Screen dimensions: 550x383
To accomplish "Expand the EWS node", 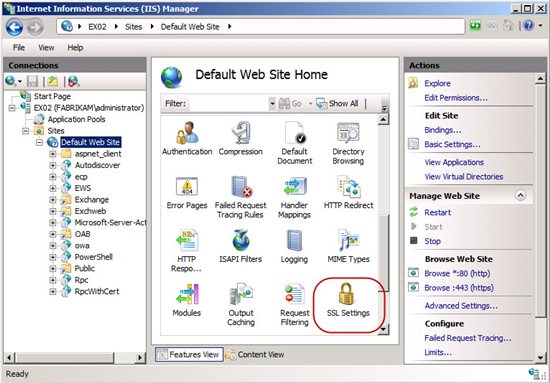I will 53,188.
